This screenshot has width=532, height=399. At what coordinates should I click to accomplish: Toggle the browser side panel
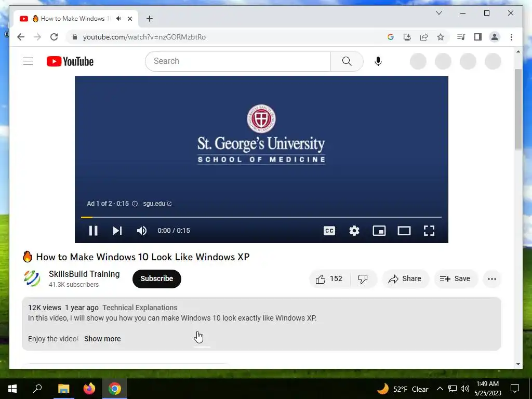(478, 37)
